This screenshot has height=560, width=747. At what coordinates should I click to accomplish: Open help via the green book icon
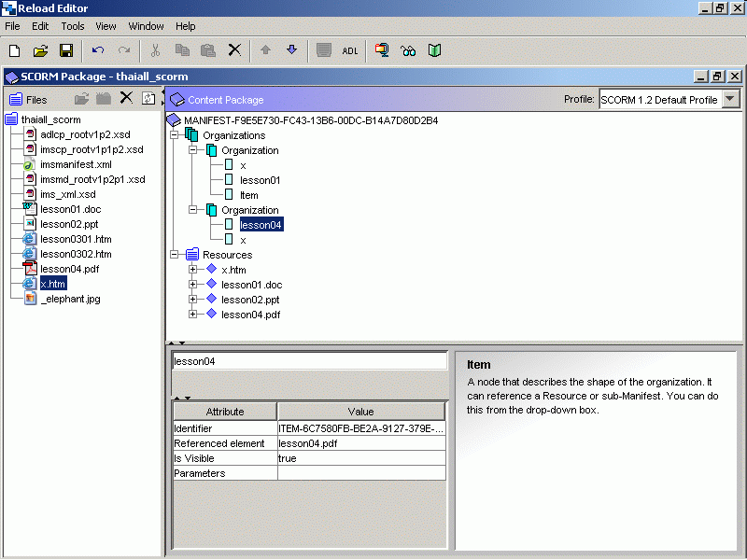pos(434,50)
